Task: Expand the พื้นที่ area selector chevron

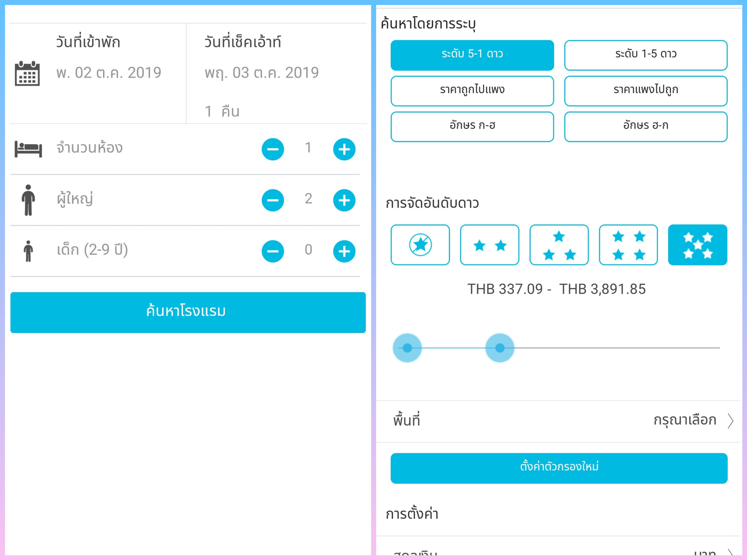Action: point(730,421)
